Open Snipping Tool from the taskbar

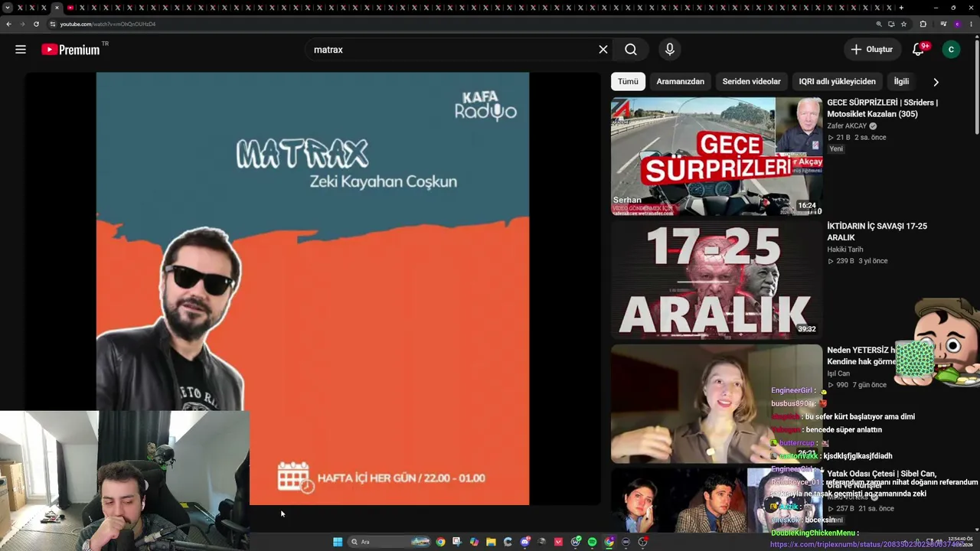pyautogui.click(x=457, y=542)
